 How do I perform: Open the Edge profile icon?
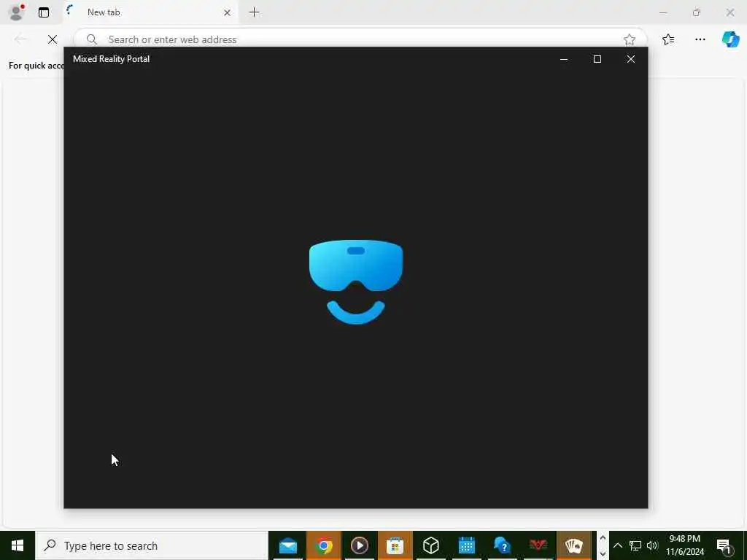pos(16,12)
